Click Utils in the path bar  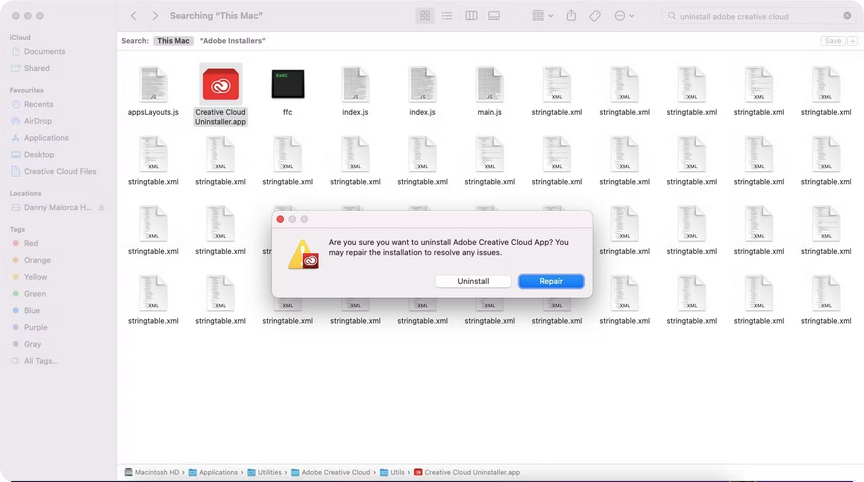[392, 472]
